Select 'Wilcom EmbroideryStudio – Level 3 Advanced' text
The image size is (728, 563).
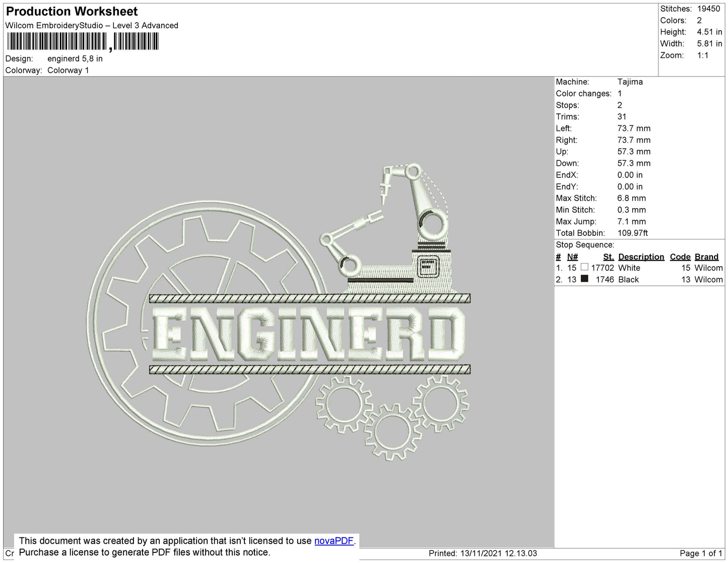tap(92, 25)
